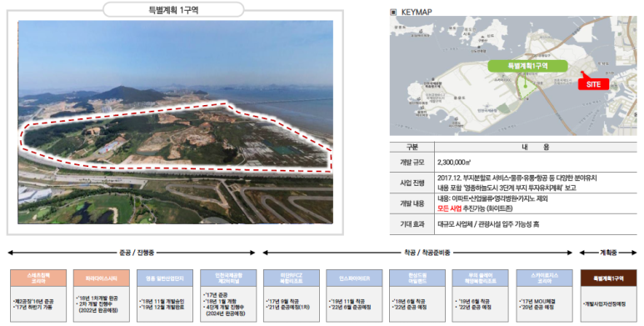Click the '17년 MOU체결' detail text
Image resolution: width=644 pixels, height=326 pixels.
[x=537, y=301]
